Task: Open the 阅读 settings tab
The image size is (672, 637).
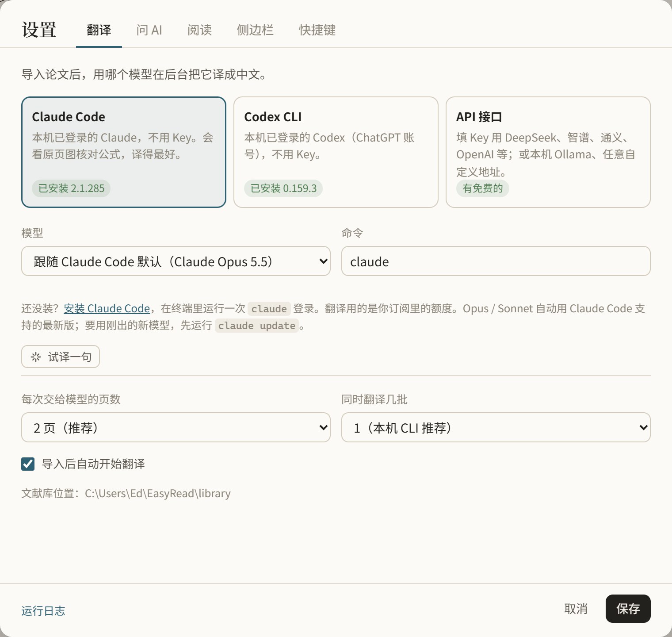Action: coord(199,30)
